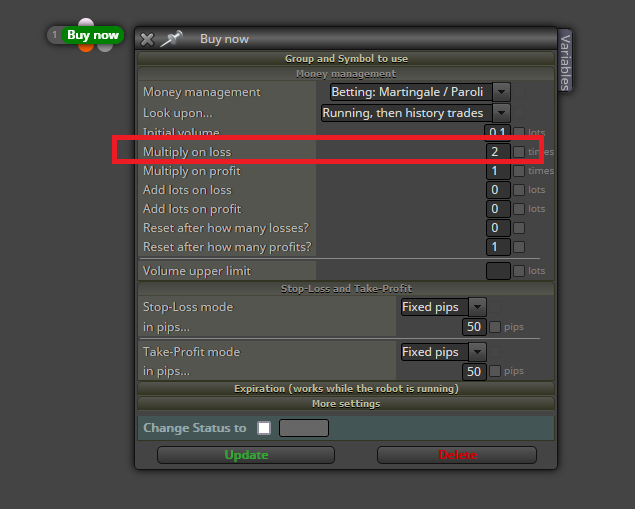Toggle checkbox next to Volume upper limit

[519, 271]
